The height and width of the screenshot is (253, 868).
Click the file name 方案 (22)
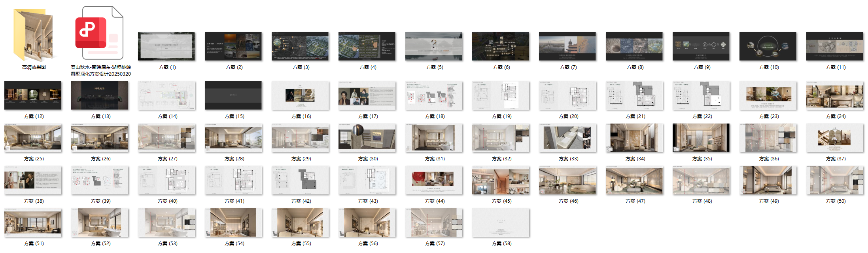(702, 116)
